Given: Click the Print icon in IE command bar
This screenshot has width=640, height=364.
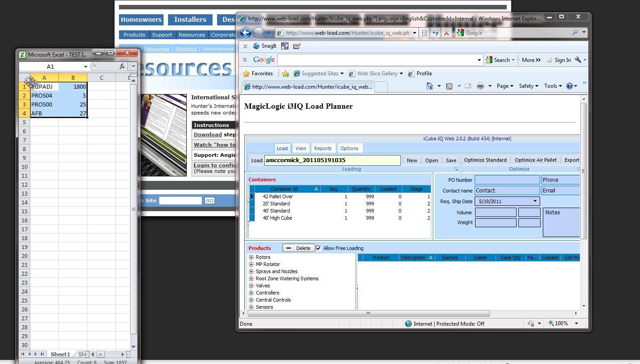Looking at the screenshot, I should pos(480,86).
